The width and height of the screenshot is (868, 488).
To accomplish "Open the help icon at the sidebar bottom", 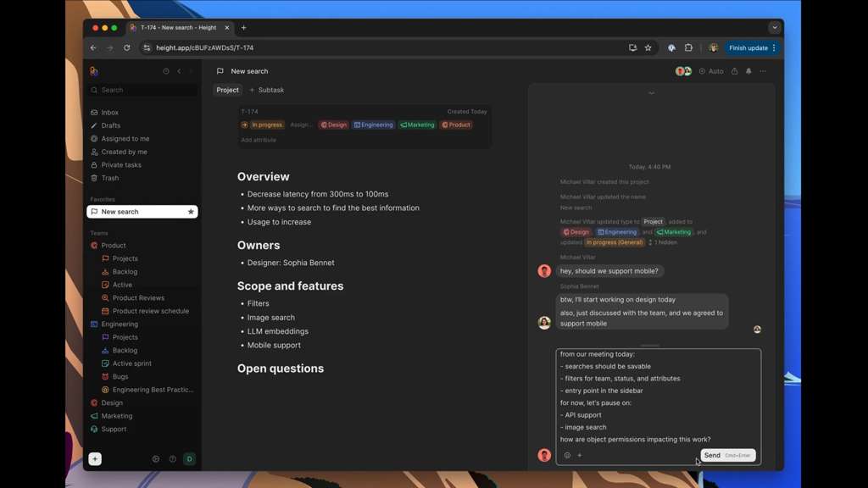I will coord(172,459).
